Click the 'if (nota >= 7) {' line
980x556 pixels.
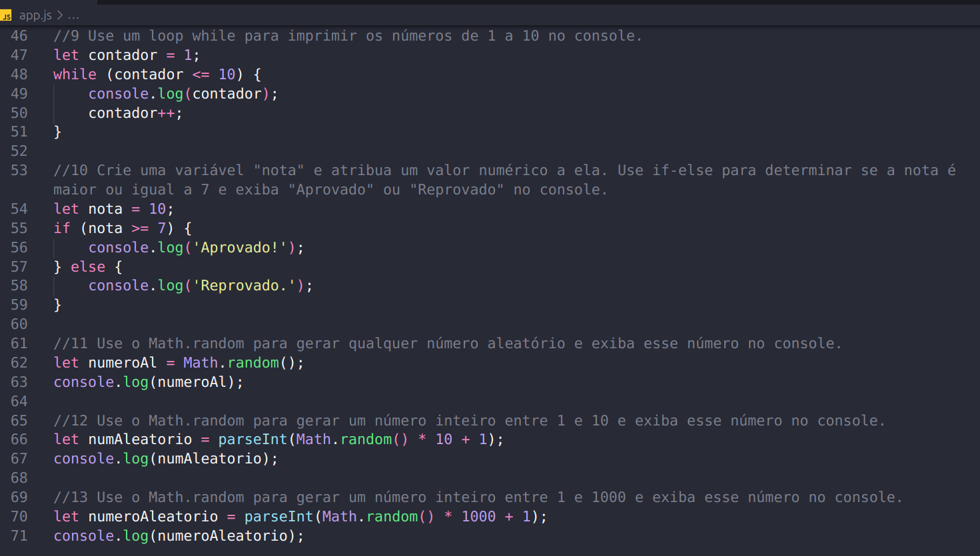pos(123,228)
